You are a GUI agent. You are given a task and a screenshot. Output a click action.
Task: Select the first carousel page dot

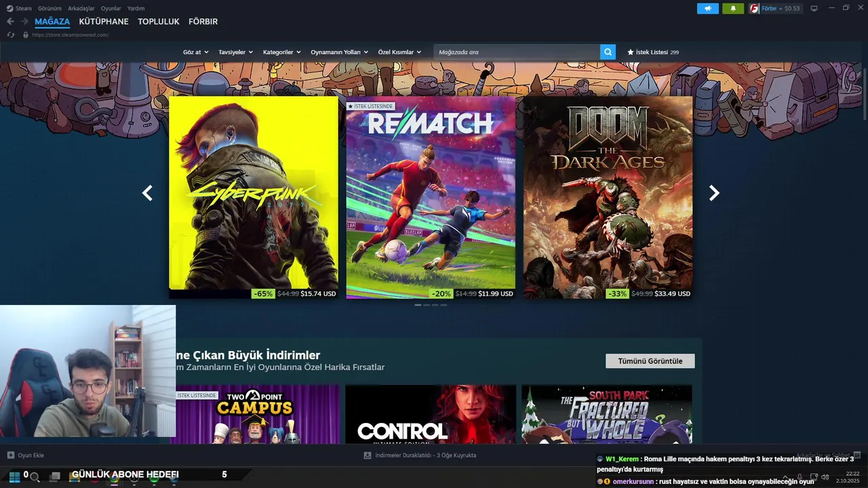418,305
